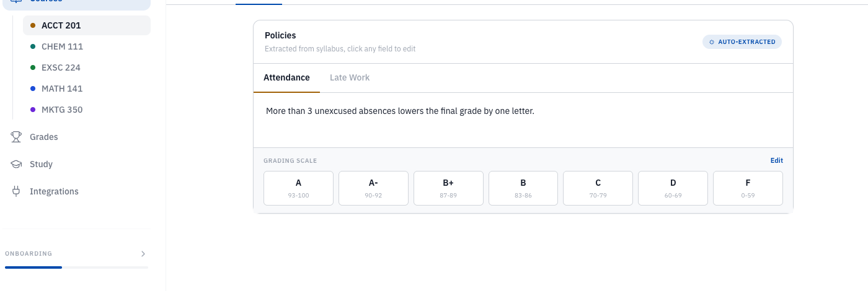Open Grades via the trophy icon
Screen dimensions: 868x291
point(16,137)
